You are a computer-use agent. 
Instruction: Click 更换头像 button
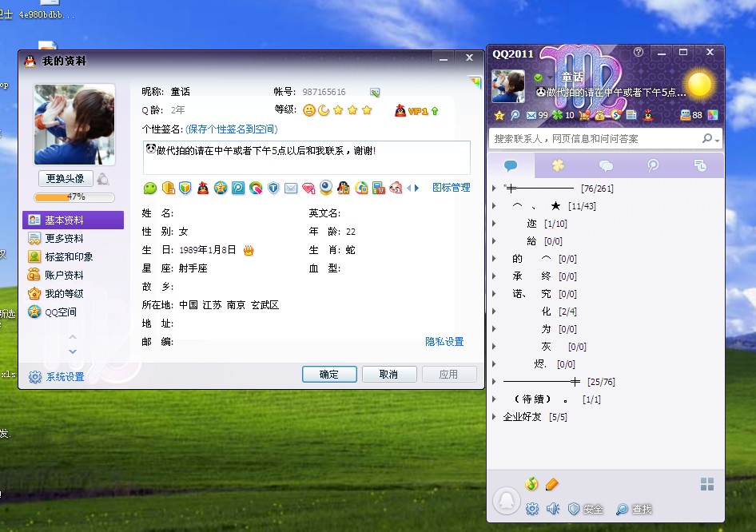click(66, 179)
